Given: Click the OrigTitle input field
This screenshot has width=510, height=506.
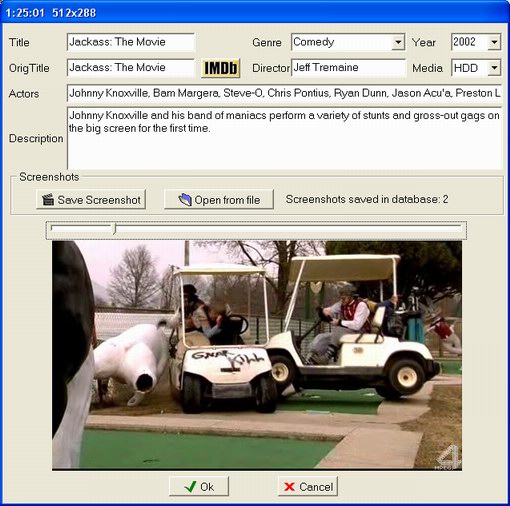Looking at the screenshot, I should [x=131, y=68].
